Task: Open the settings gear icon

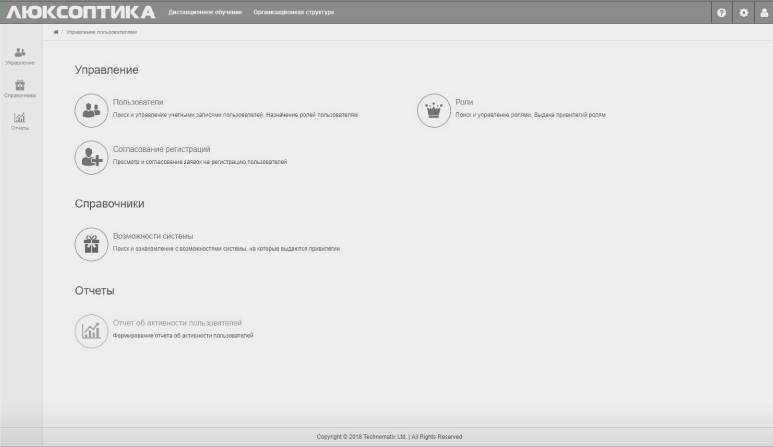Action: [x=743, y=13]
